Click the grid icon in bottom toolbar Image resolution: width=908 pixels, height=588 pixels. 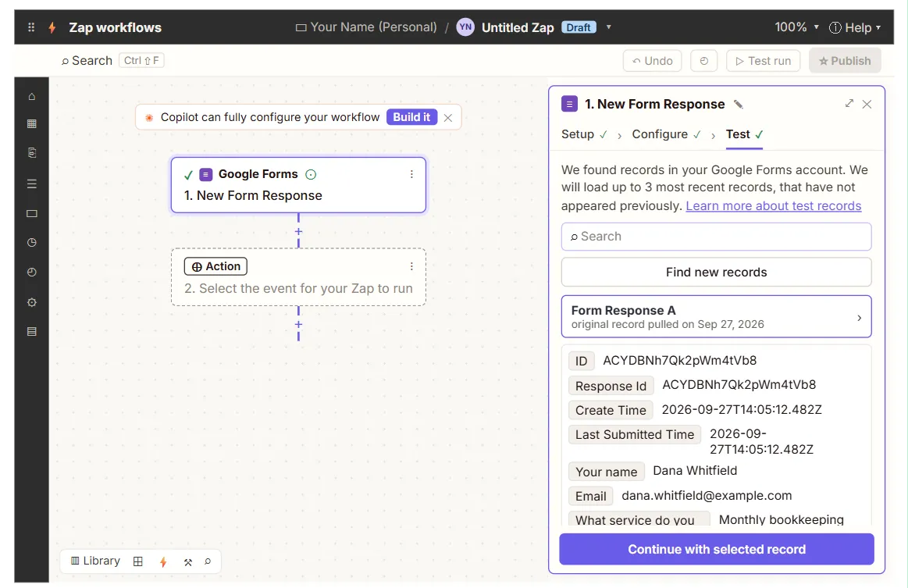[x=138, y=561]
